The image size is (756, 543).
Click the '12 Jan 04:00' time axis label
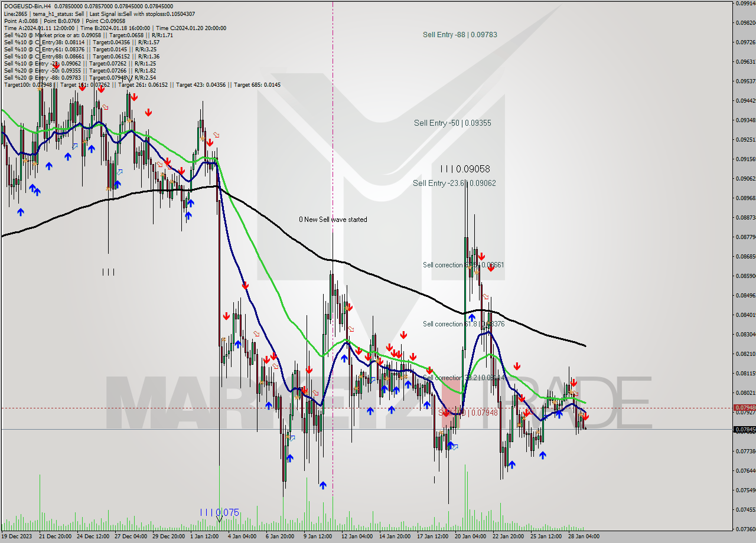[358, 536]
